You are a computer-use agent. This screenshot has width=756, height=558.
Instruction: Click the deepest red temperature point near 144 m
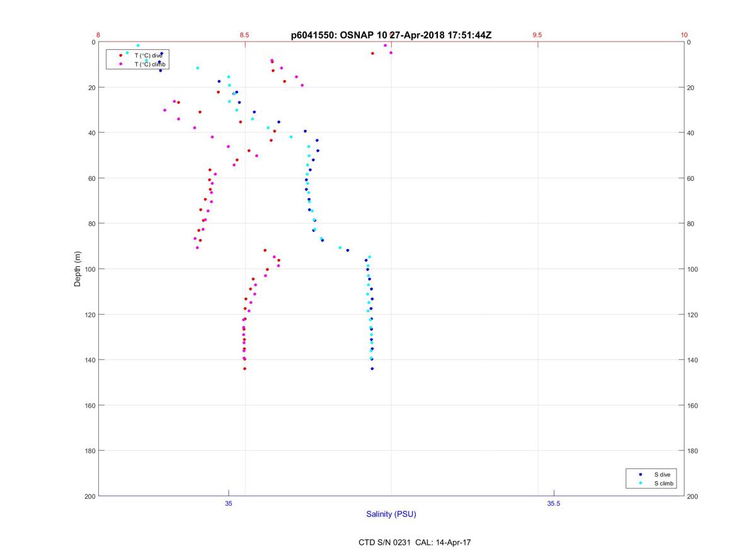pyautogui.click(x=244, y=368)
